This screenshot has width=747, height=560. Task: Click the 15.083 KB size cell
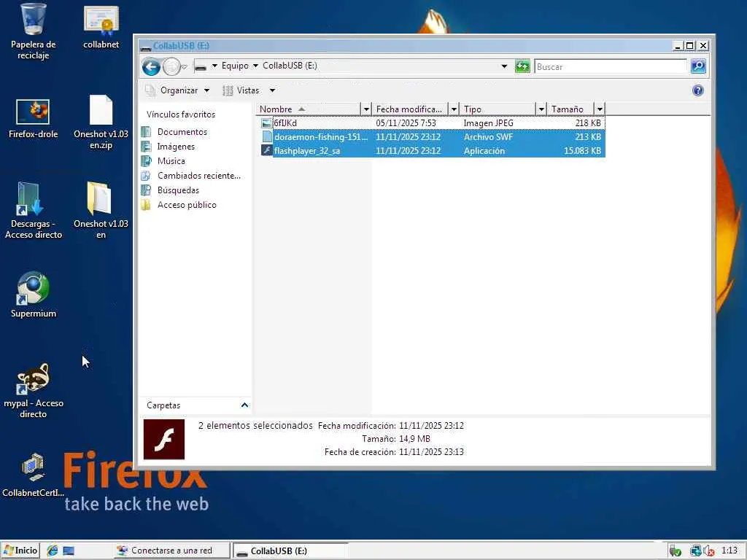point(582,150)
